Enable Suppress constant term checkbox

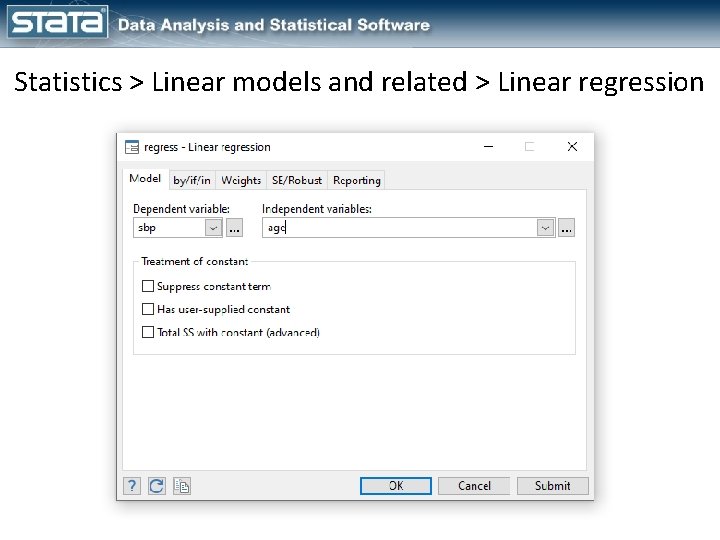point(148,286)
